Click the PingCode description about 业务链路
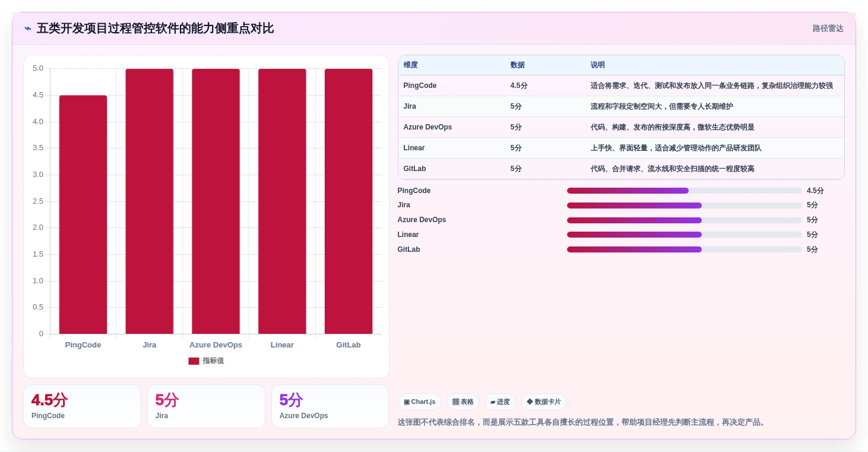This screenshot has height=452, width=868. click(712, 86)
